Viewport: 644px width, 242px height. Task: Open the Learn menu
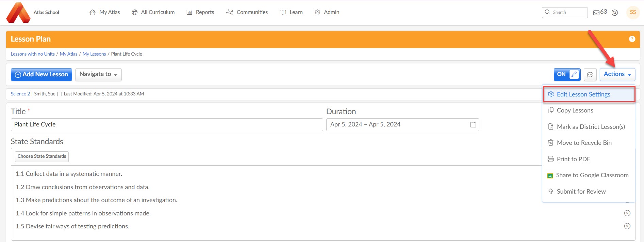pos(291,12)
